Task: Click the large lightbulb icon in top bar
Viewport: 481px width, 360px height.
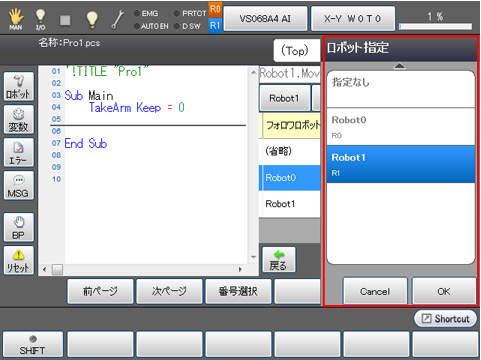Action: coord(92,19)
